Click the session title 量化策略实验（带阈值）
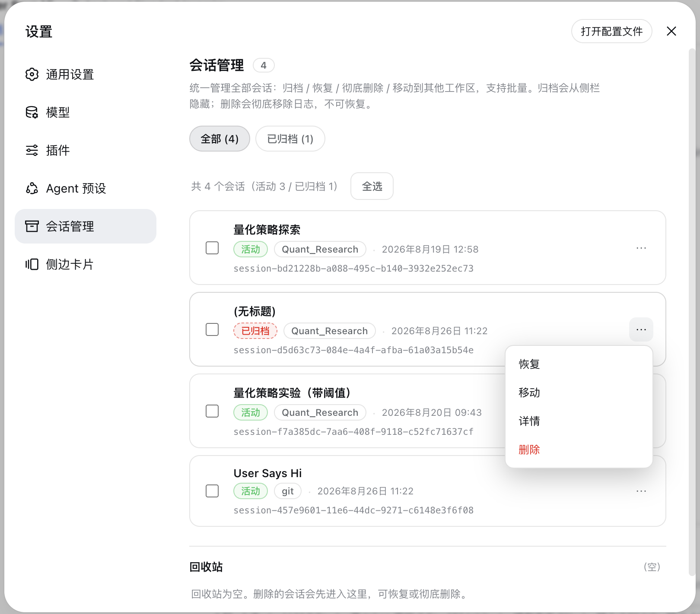 pos(293,393)
